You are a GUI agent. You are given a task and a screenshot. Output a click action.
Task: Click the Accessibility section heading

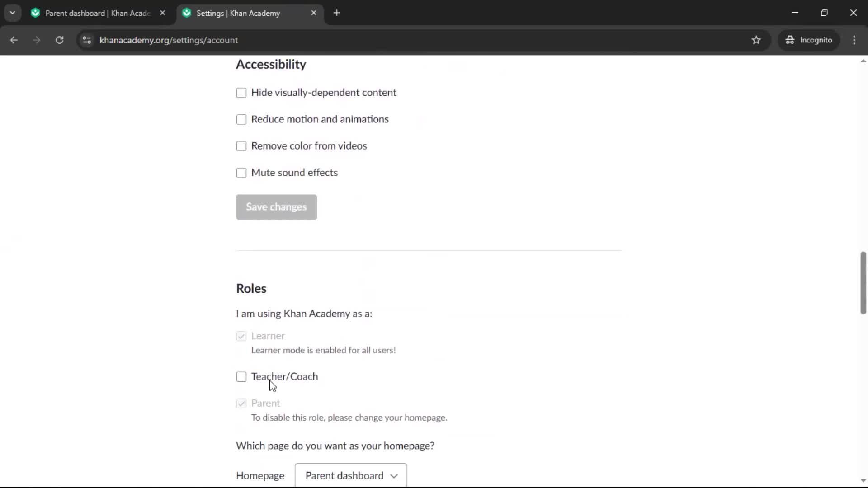coord(271,65)
